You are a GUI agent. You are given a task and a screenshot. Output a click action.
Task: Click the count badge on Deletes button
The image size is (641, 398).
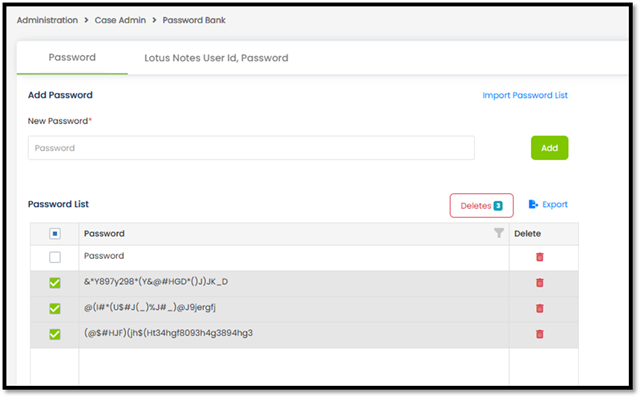pos(498,206)
